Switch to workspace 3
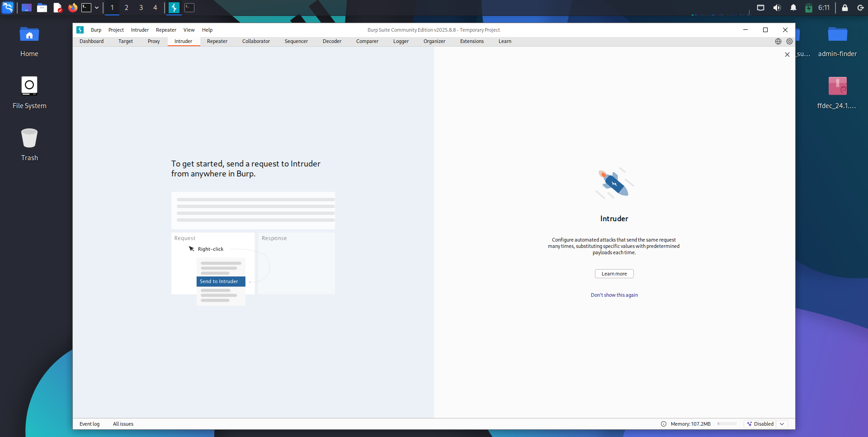 141,8
